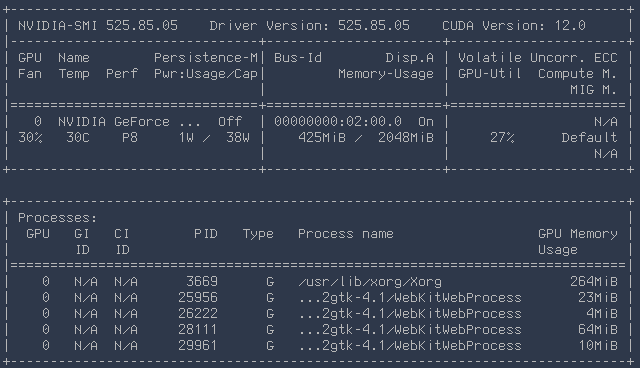Click the MIG M. header label

tap(593, 90)
